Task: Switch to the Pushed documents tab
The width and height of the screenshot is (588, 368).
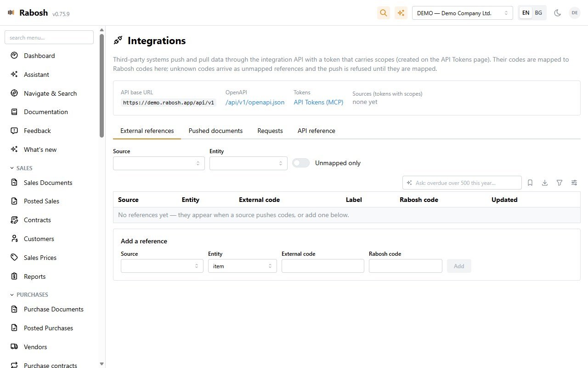Action: point(215,131)
